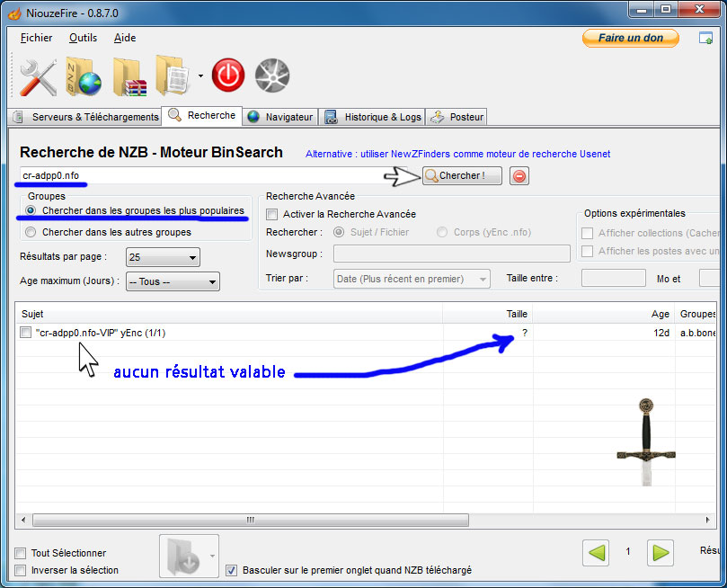Open the settings wrench and screwdriver icon
Image resolution: width=727 pixels, height=588 pixels.
[x=38, y=77]
